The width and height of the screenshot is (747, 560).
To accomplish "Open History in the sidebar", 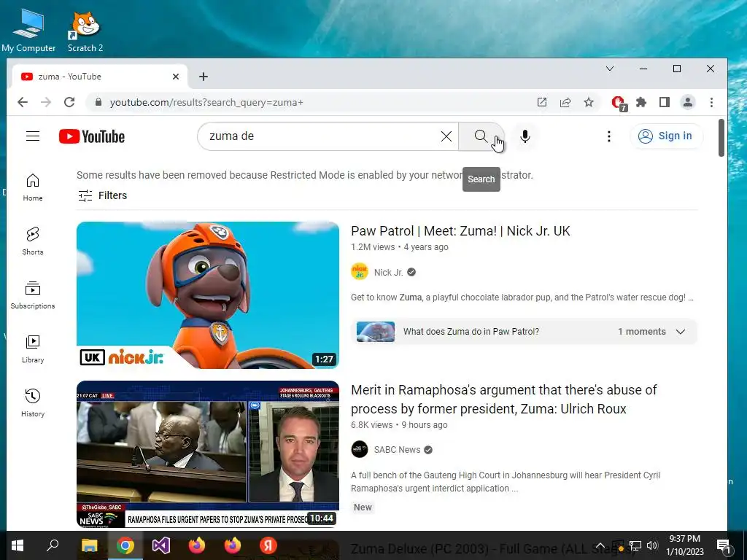I will 33,402.
